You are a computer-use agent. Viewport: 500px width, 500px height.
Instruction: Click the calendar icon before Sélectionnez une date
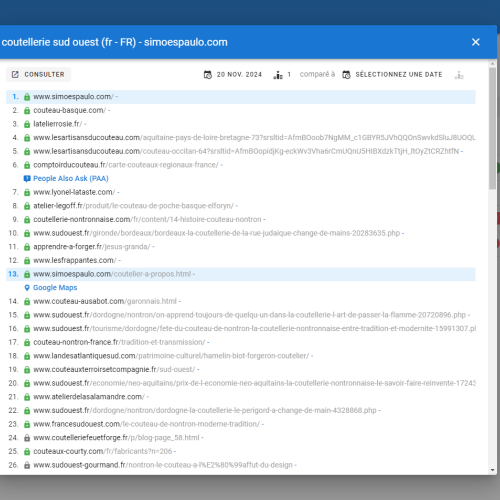pos(347,75)
